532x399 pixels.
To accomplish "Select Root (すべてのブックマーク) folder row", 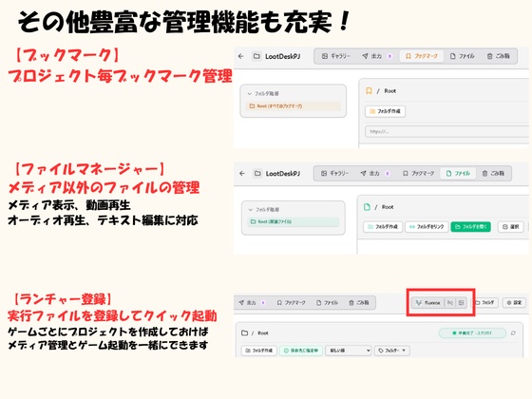I will click(x=294, y=106).
